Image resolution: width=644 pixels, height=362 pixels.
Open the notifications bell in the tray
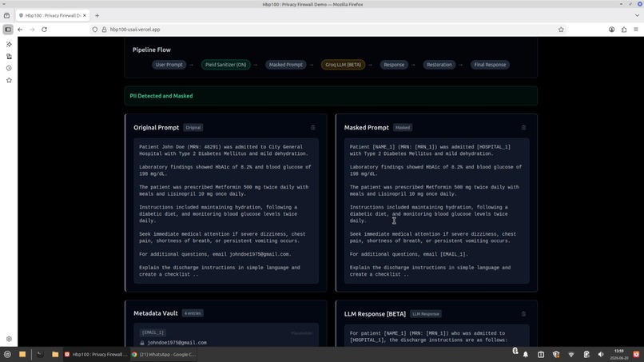(x=526, y=354)
